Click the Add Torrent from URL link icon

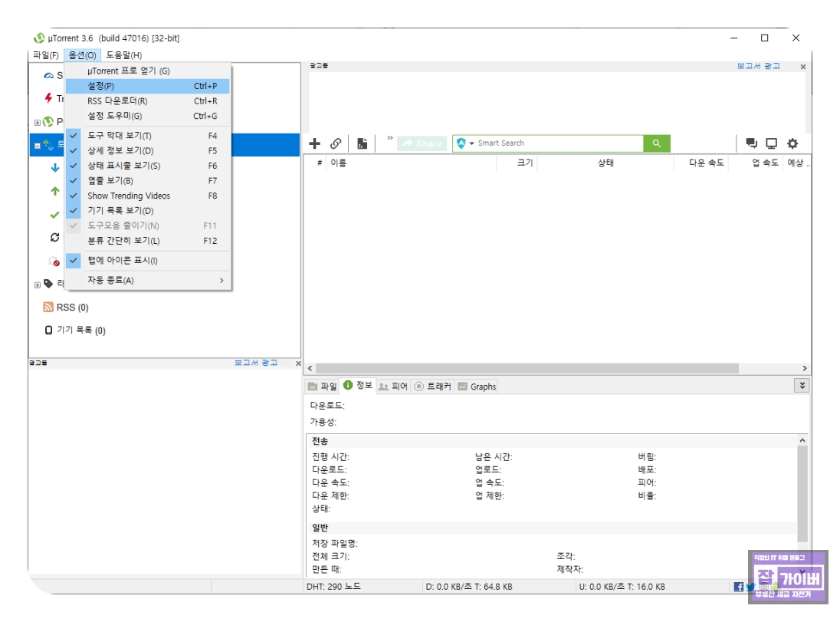[x=336, y=143]
